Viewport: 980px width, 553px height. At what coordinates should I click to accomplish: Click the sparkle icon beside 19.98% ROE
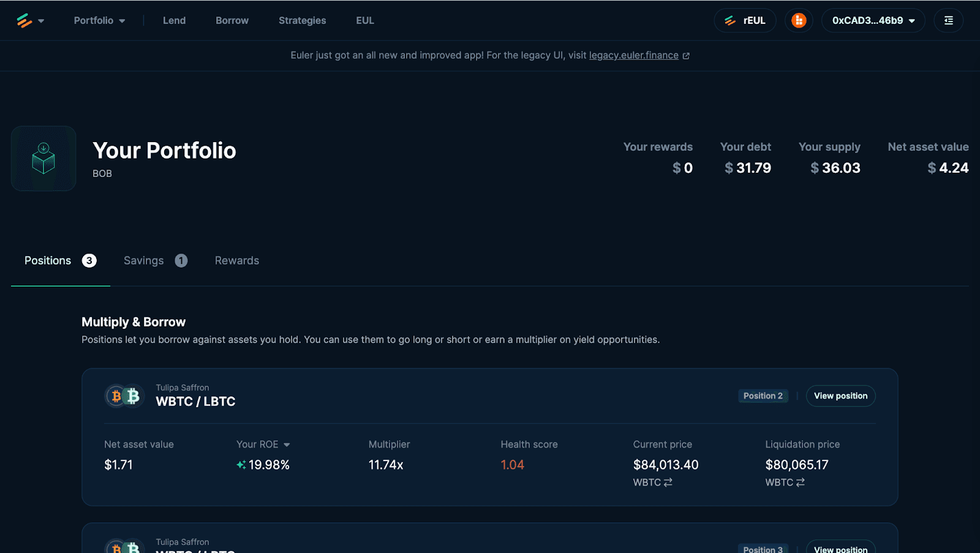click(x=241, y=465)
